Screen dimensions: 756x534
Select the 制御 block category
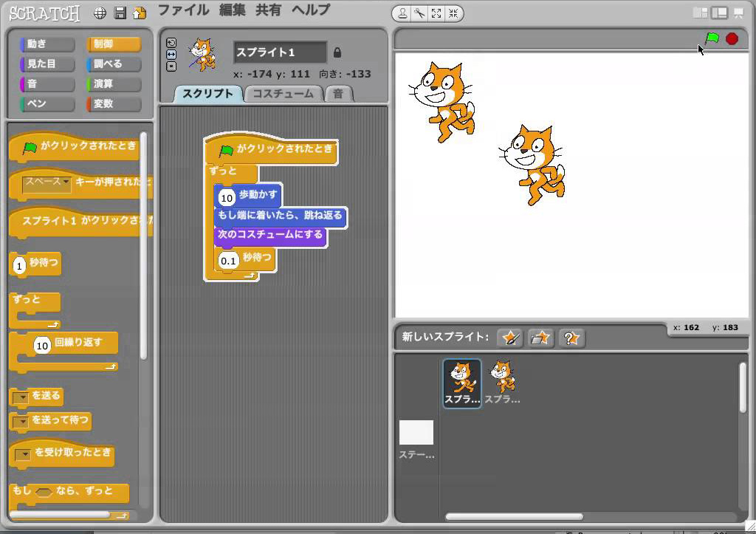coord(114,44)
